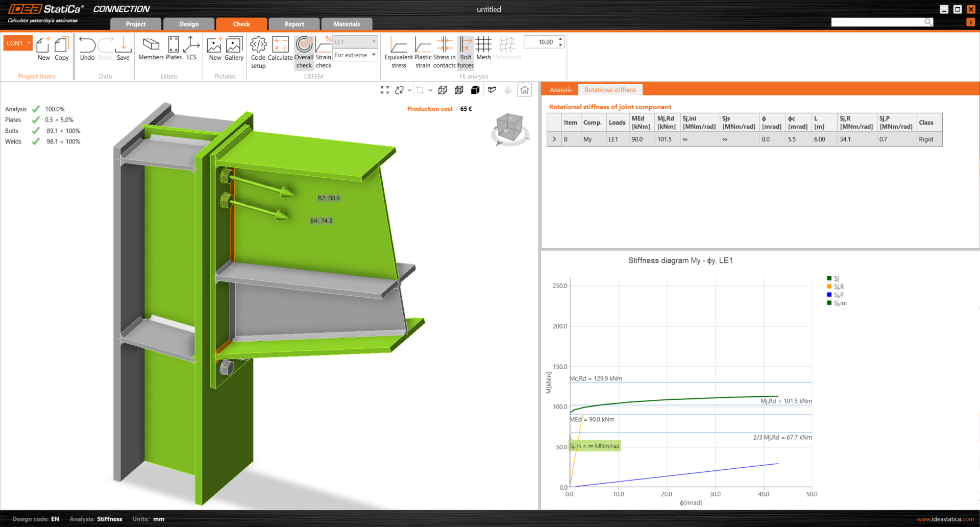Visit the www.ideastatica.com link
This screenshot has height=527, width=980.
click(945, 519)
